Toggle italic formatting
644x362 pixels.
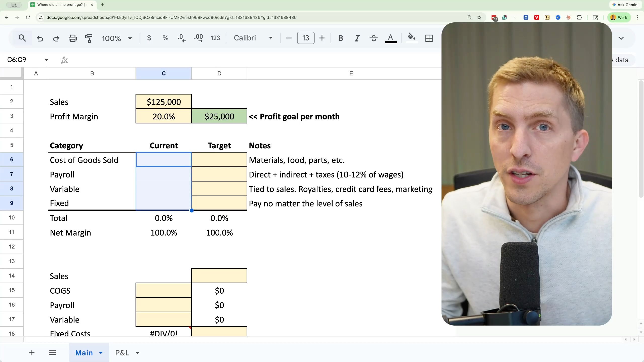pos(357,38)
